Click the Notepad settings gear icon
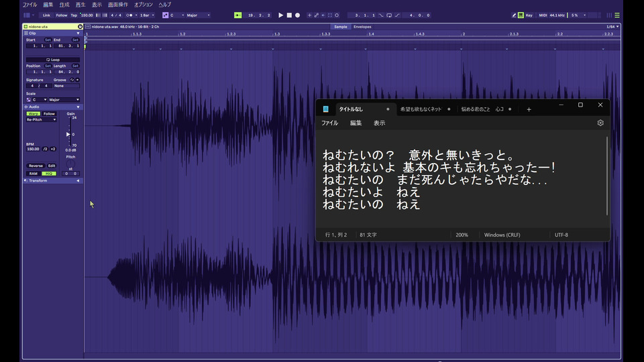Screen dimensions: 644x362 point(600,123)
